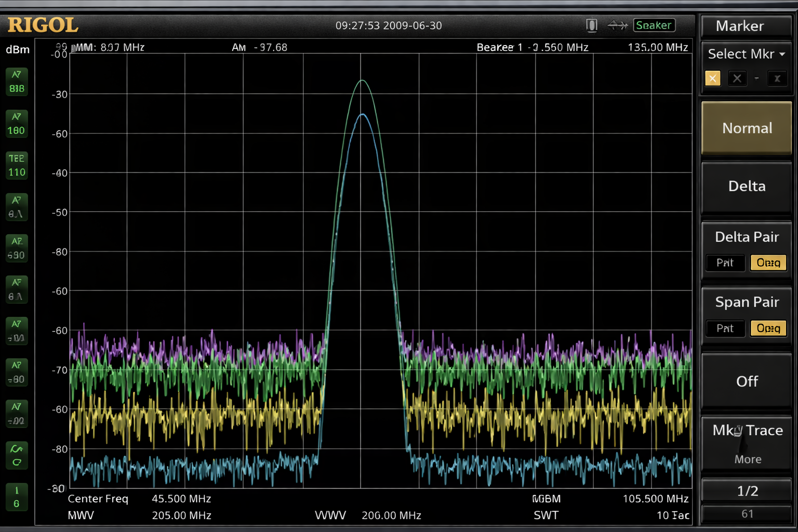Expand the Select Mkr dropdown
Image resolution: width=798 pixels, height=532 pixels.
tap(746, 54)
